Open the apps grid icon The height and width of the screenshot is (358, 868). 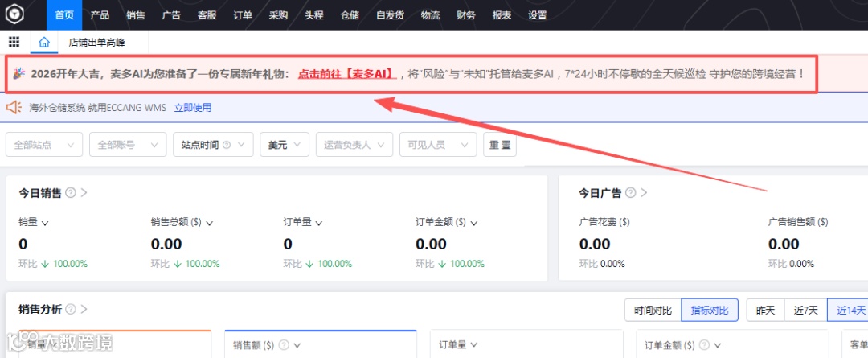pos(14,42)
